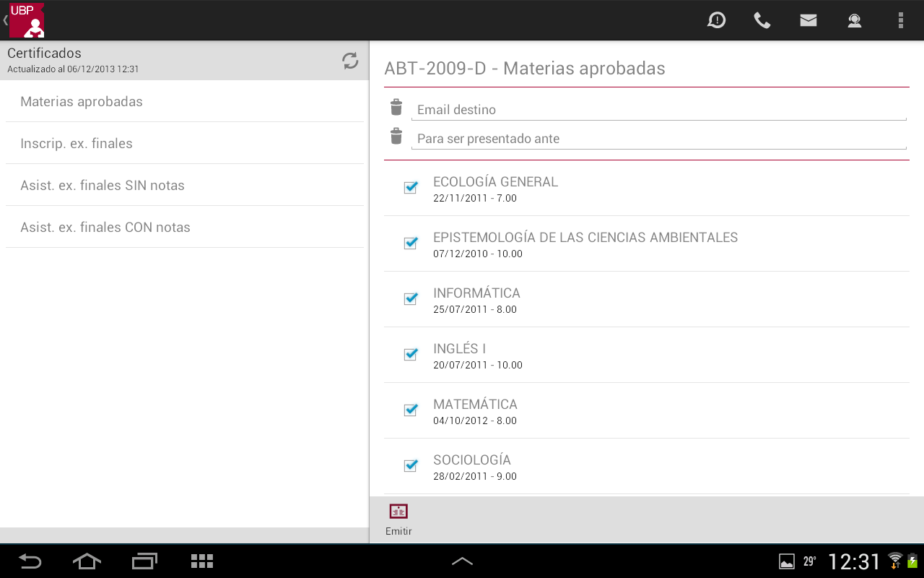924x578 pixels.
Task: Open the alerts clock icon in top bar
Action: click(716, 20)
